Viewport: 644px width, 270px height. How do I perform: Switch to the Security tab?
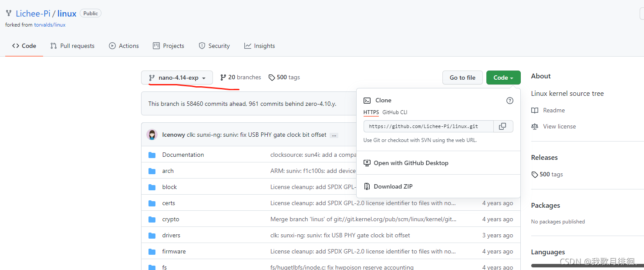tap(214, 46)
